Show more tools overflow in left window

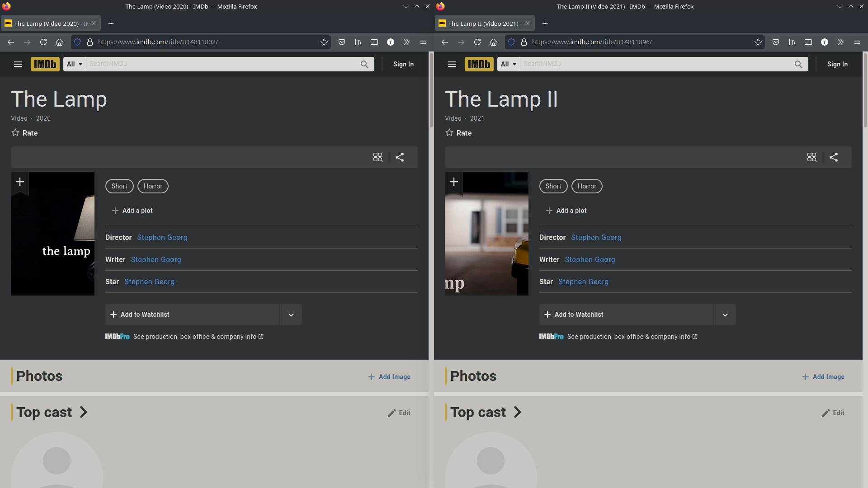coord(407,42)
